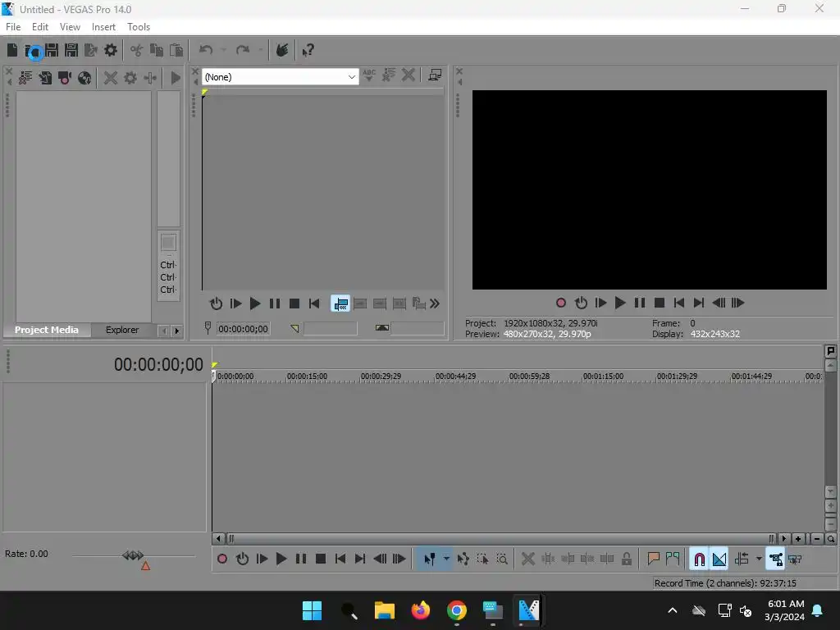The image size is (840, 630).
Task: Activate the What's This help cursor
Action: pyautogui.click(x=308, y=50)
